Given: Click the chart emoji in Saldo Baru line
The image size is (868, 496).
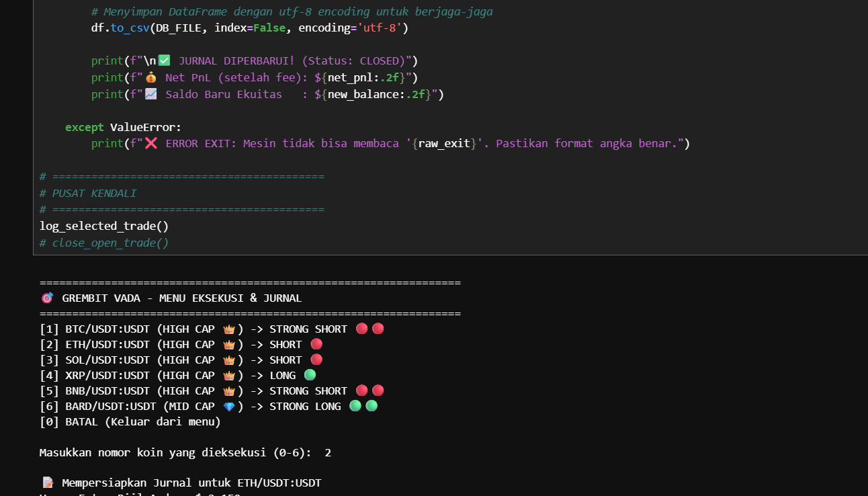Looking at the screenshot, I should point(150,94).
